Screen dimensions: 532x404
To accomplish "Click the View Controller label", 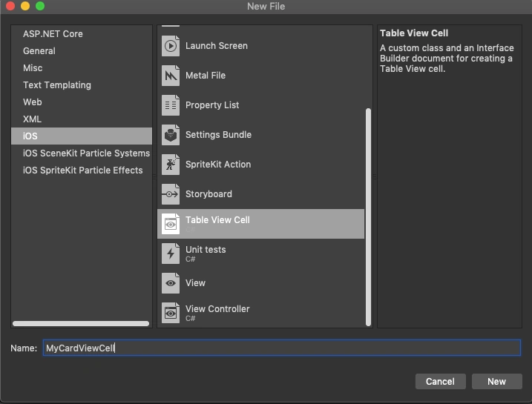I will [217, 309].
